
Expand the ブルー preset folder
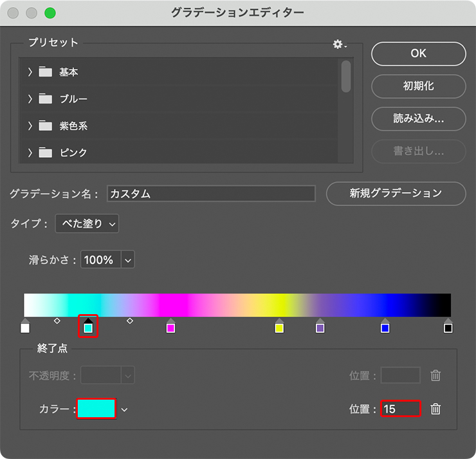point(30,99)
